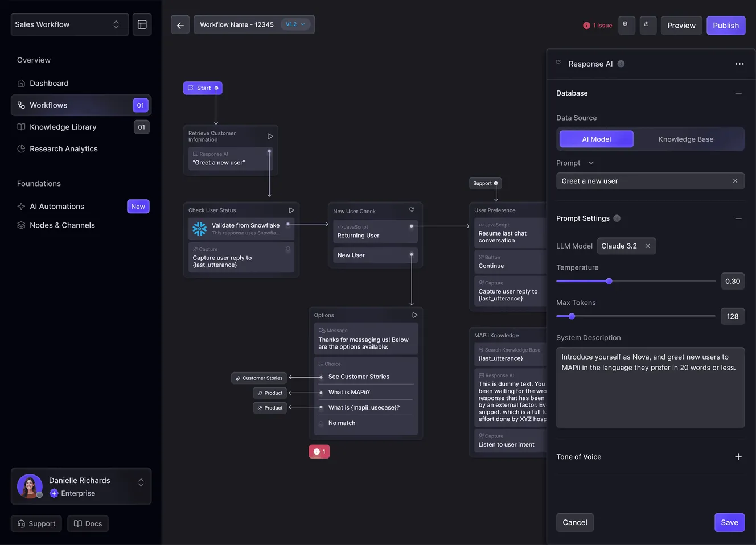Viewport: 756px width, 545px height.
Task: Publish the workflow
Action: tap(726, 26)
